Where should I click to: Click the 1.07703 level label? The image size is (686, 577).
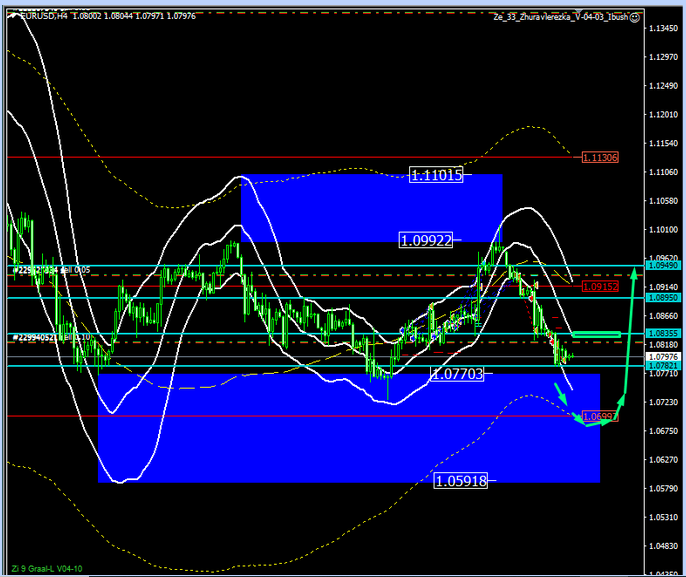(457, 373)
